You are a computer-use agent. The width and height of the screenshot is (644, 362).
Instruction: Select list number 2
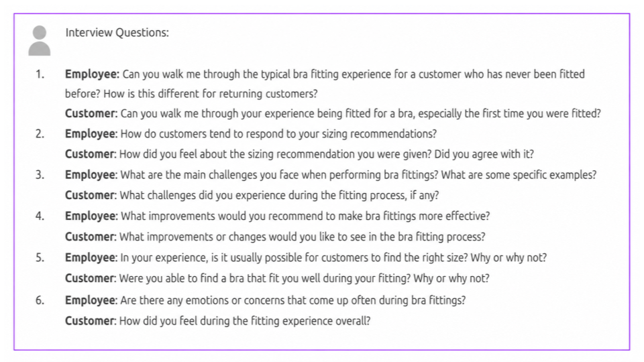(40, 134)
